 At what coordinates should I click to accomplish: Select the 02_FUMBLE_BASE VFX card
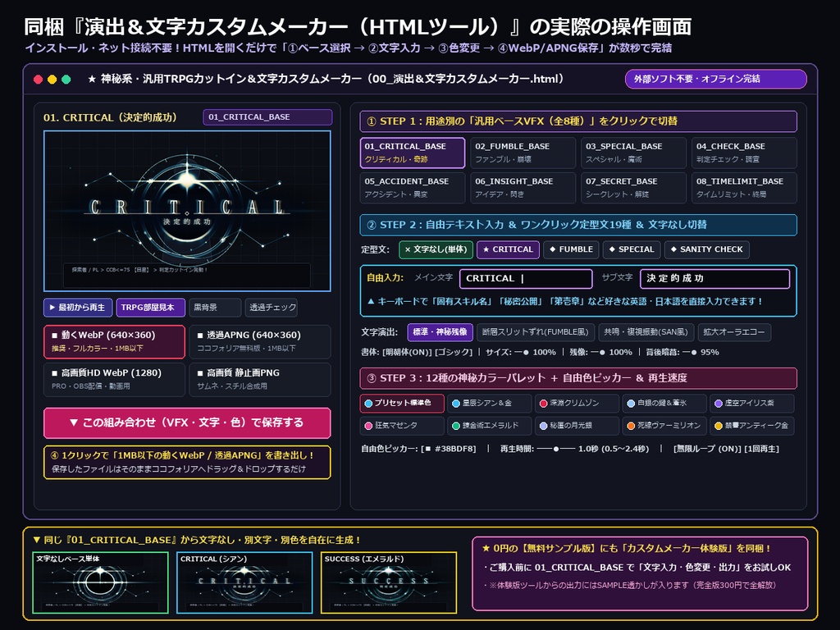pos(523,152)
